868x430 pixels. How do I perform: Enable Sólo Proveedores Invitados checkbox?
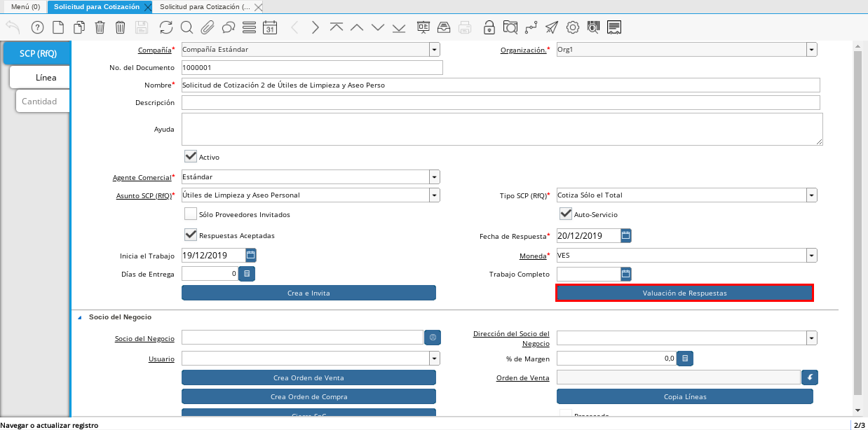pos(191,214)
